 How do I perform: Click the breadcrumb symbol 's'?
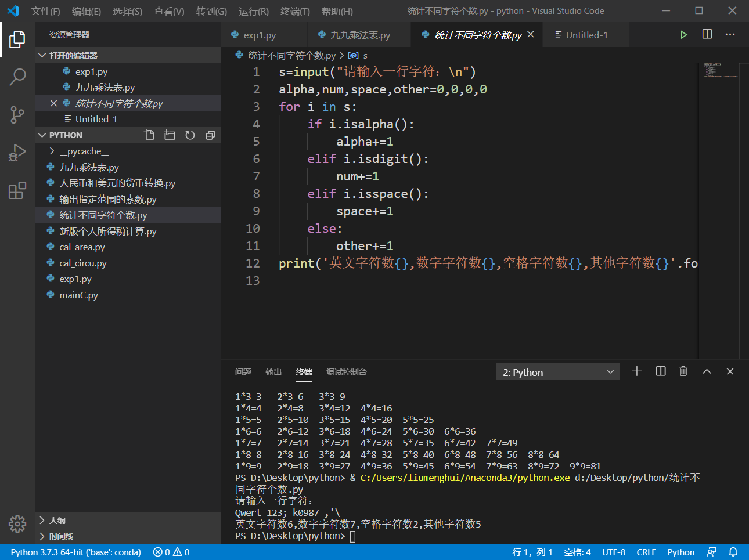coord(358,56)
